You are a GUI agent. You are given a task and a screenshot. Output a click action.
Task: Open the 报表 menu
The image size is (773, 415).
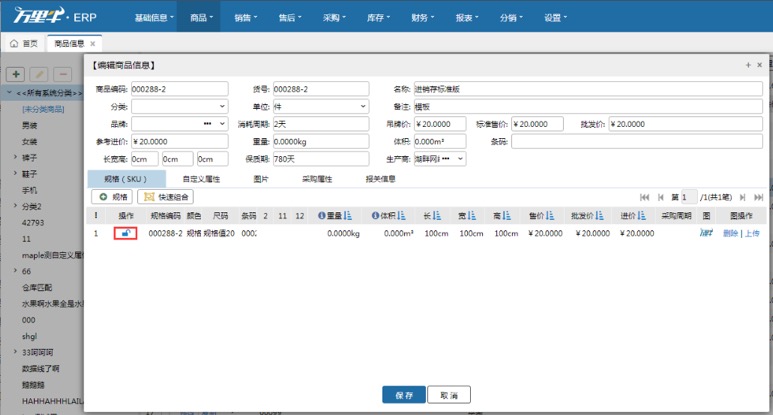(467, 17)
